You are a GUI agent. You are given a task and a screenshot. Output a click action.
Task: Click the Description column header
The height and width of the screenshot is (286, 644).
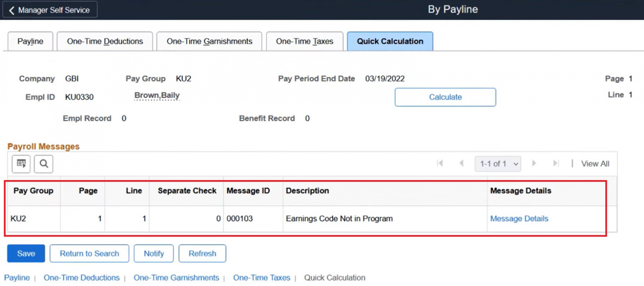click(x=307, y=190)
